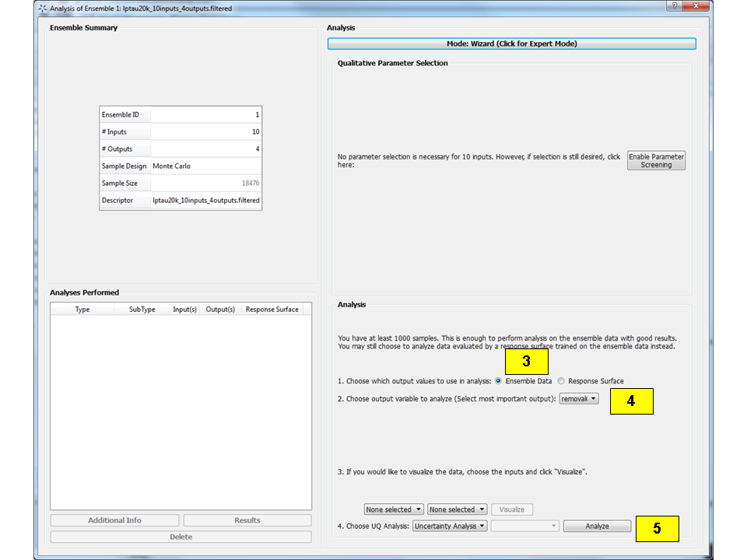Viewport: 747px width, 560px height.
Task: Enable Parameter Screening
Action: 656,160
